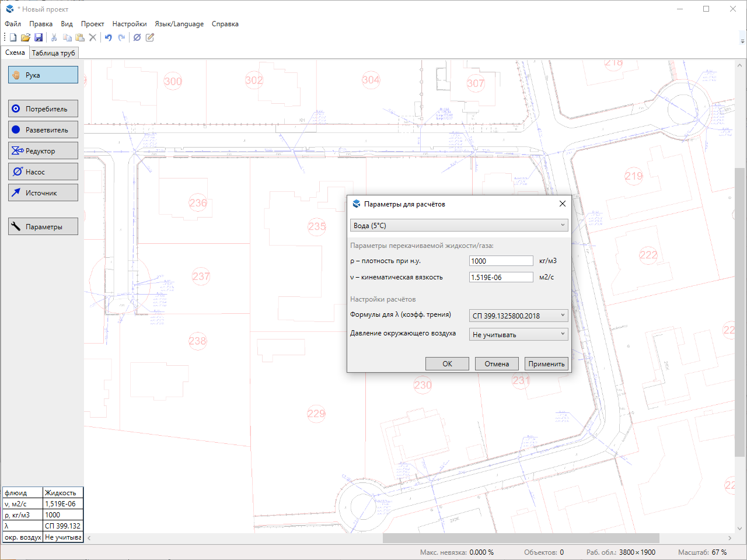Viewport: 747px width, 560px height.
Task: Select the Источник tool
Action: [x=43, y=193]
